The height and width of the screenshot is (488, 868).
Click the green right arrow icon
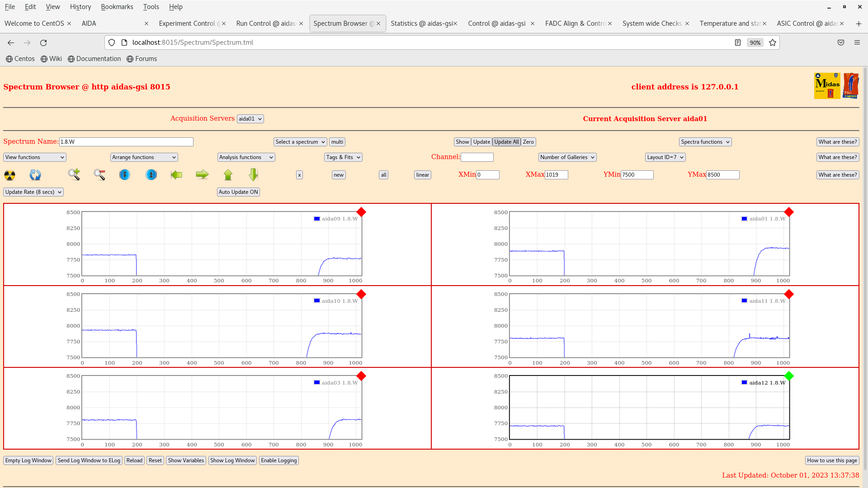[202, 174]
